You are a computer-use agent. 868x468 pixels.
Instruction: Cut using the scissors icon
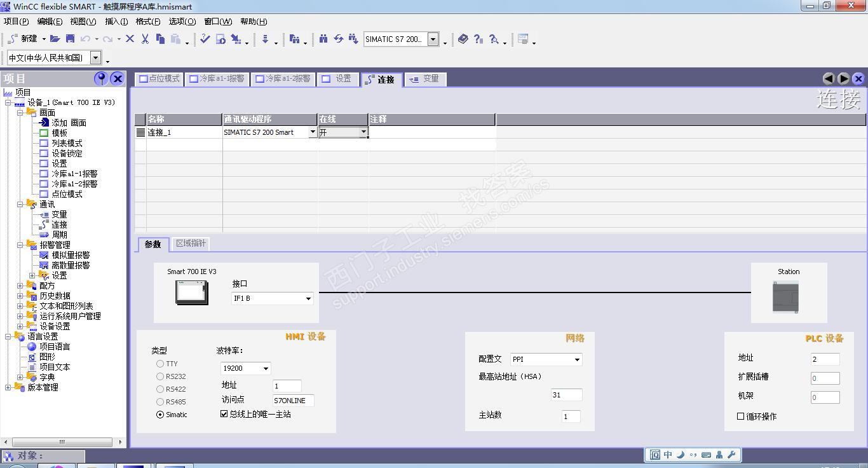pyautogui.click(x=145, y=39)
